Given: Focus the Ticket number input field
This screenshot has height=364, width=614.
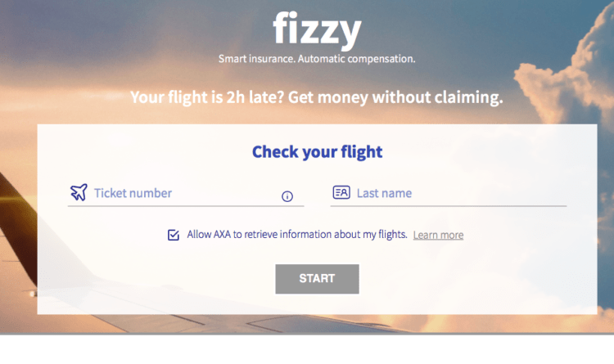Looking at the screenshot, I should click(x=180, y=194).
